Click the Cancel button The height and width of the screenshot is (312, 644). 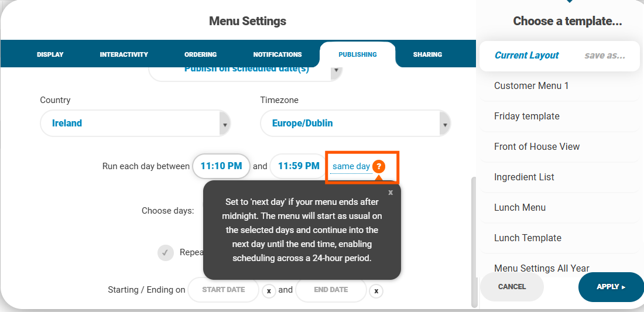coord(512,287)
